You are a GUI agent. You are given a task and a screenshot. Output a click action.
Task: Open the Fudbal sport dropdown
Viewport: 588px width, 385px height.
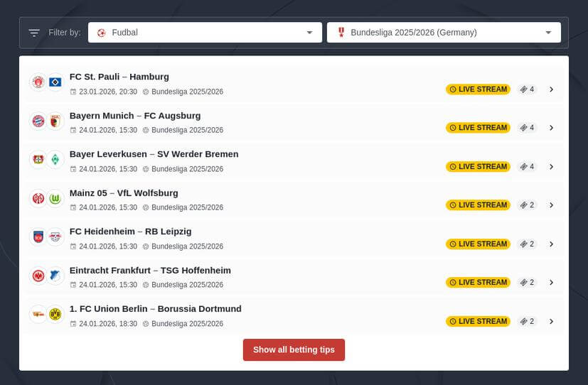[205, 33]
